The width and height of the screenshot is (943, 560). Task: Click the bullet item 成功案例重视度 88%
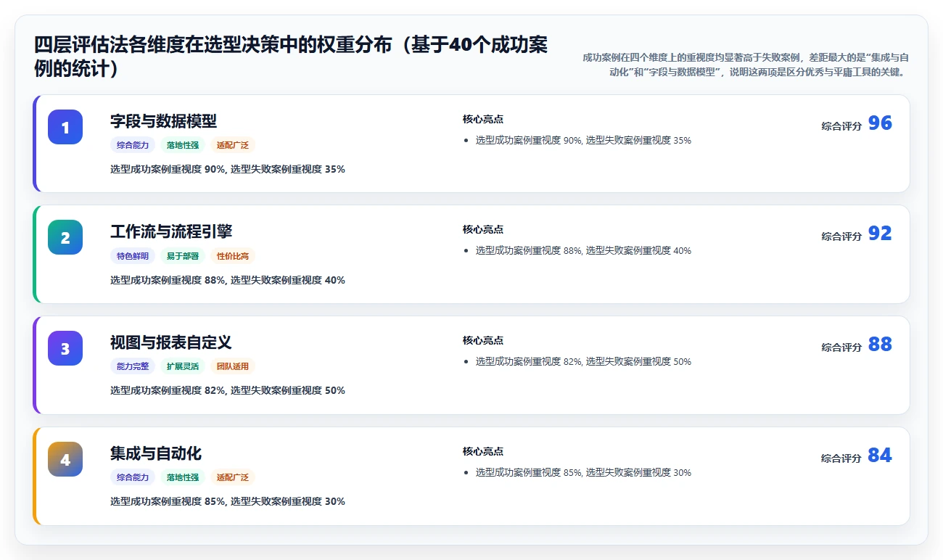pyautogui.click(x=583, y=251)
